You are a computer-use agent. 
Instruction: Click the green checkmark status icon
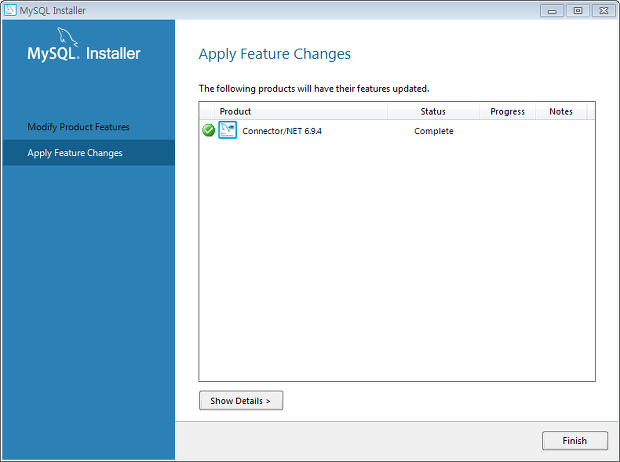click(x=208, y=130)
